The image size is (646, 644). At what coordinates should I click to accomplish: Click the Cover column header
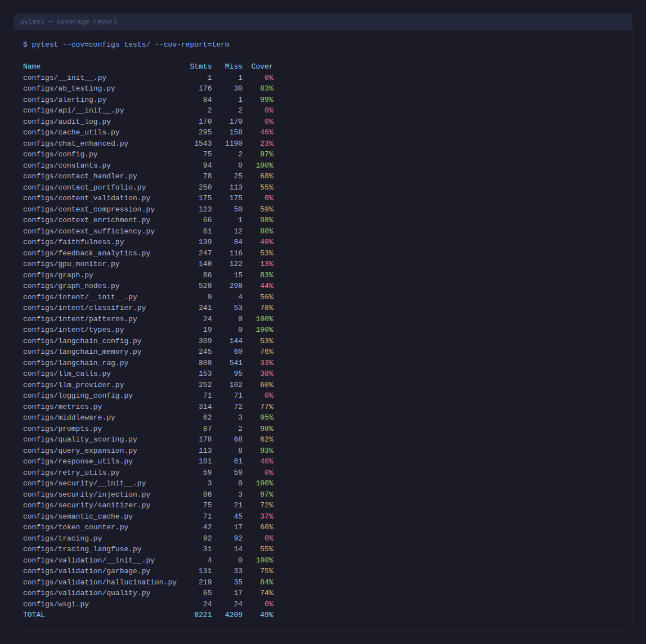coord(262,66)
